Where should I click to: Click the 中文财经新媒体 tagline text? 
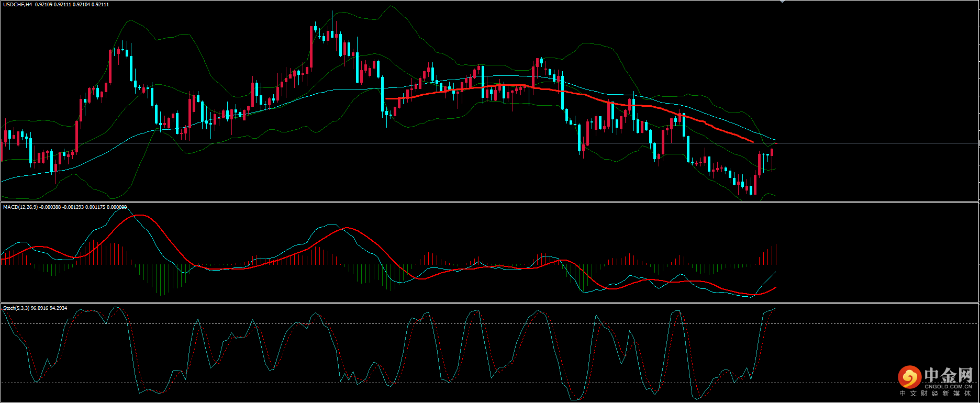coord(935,394)
